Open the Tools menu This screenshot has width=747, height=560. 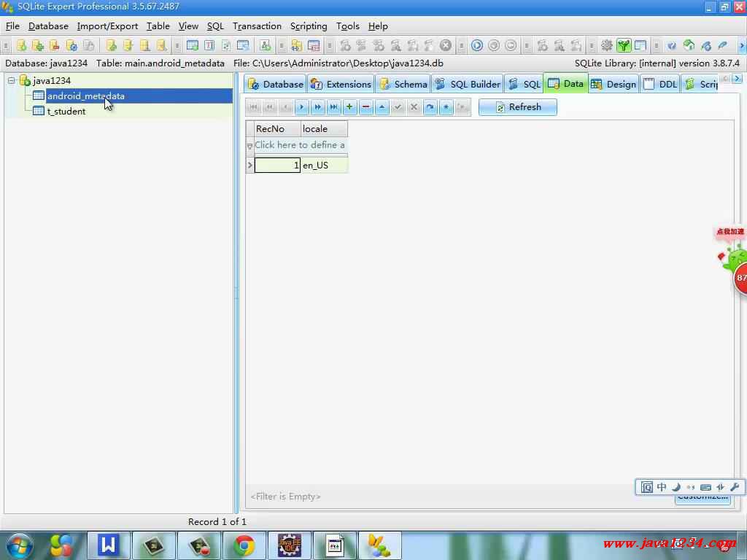coord(347,26)
